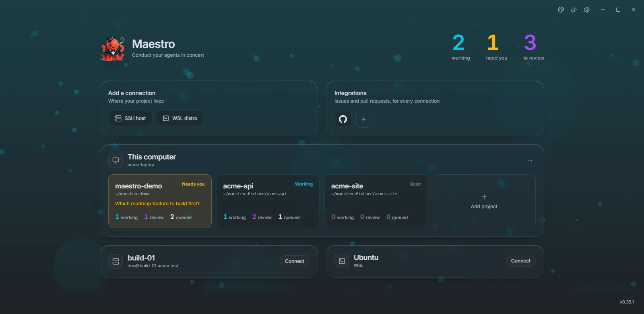
Task: Open the acme-site project card
Action: tap(376, 201)
